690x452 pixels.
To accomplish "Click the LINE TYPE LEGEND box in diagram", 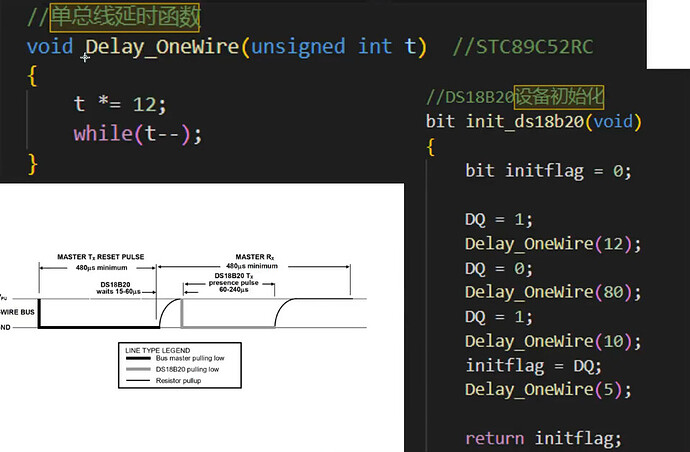I will 180,365.
